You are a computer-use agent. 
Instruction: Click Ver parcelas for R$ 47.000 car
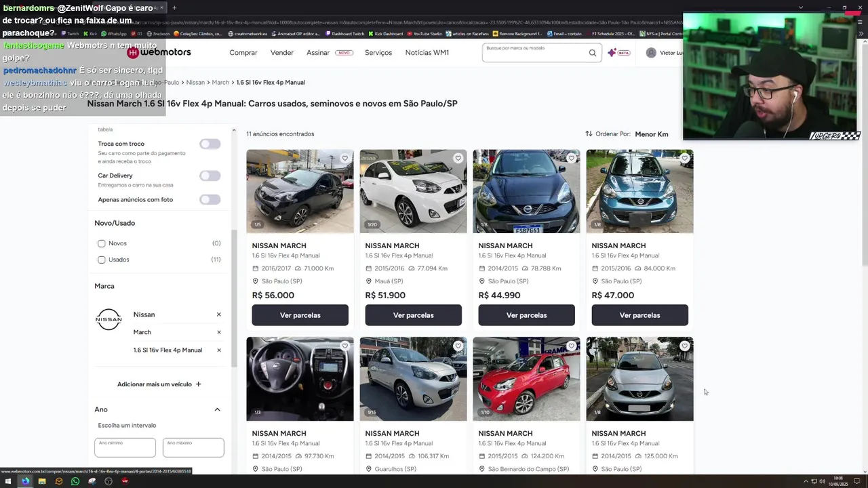point(639,315)
